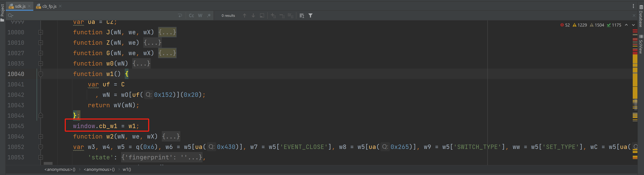This screenshot has width=644, height=175.
Task: Close the find bar with X
Action: point(634,15)
